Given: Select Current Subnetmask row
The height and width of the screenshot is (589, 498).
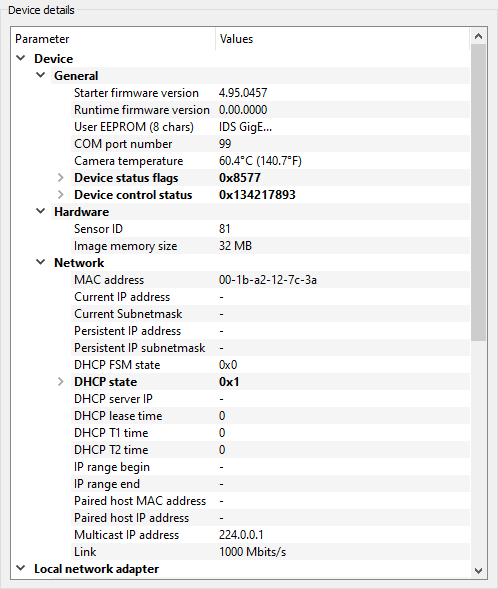Looking at the screenshot, I should point(270,314).
